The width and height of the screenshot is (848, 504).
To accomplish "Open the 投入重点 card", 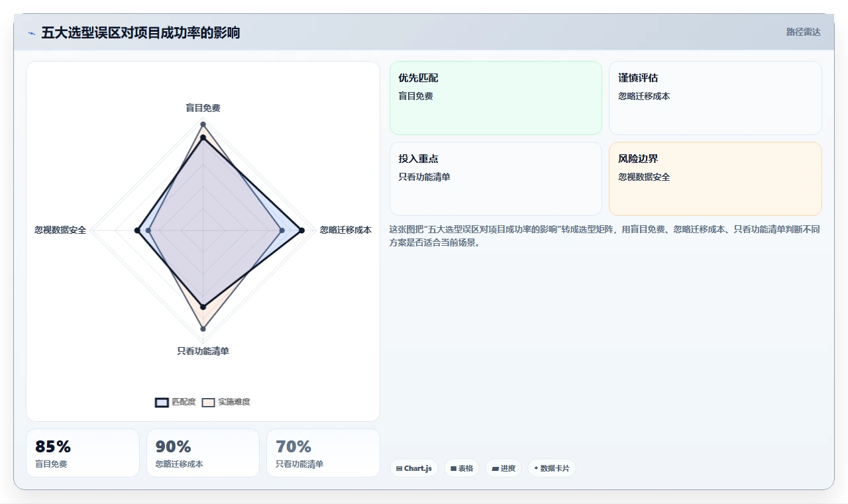I will coord(496,179).
